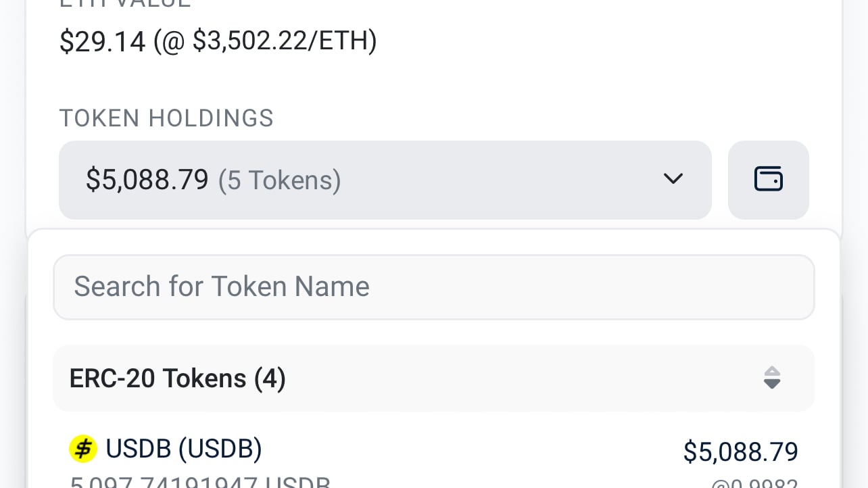Open the USDB (USDB) token link
Image resolution: width=868 pixels, height=488 pixels.
point(184,449)
